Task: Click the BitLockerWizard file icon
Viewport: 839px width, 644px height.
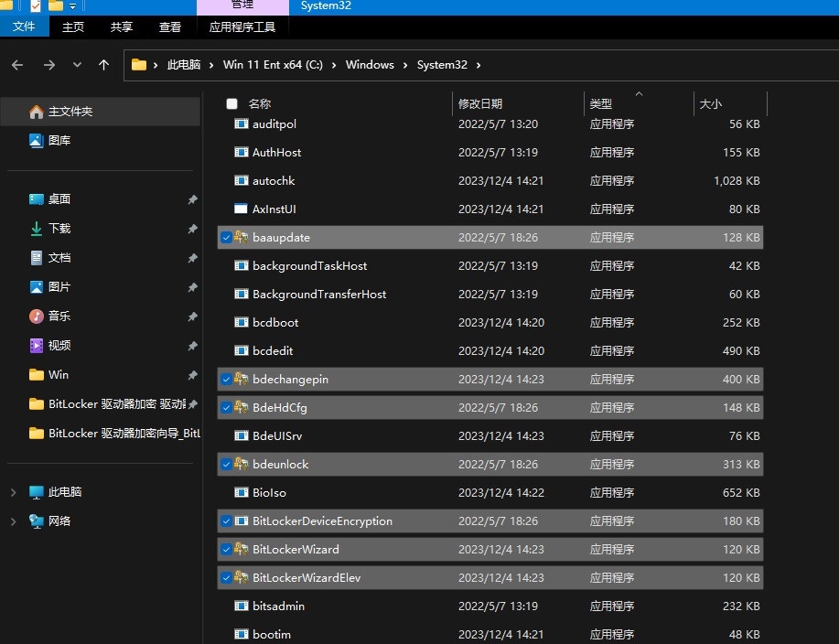Action: tap(242, 550)
